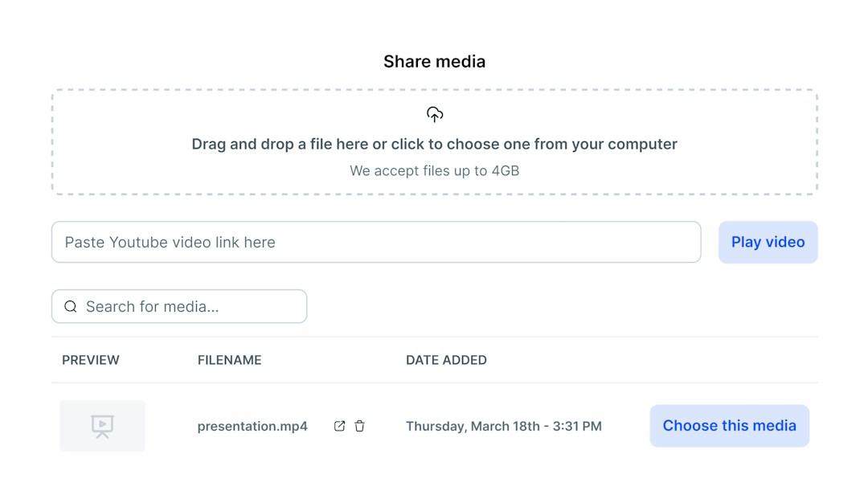The height and width of the screenshot is (503, 868).
Task: Focus the Search for media field
Action: coord(179,307)
